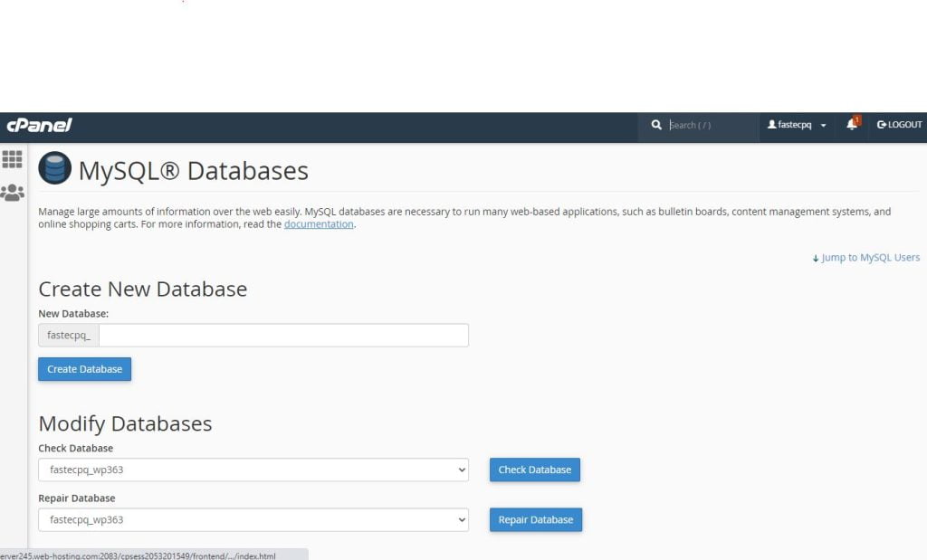Click the search magnifier icon

pyautogui.click(x=656, y=125)
